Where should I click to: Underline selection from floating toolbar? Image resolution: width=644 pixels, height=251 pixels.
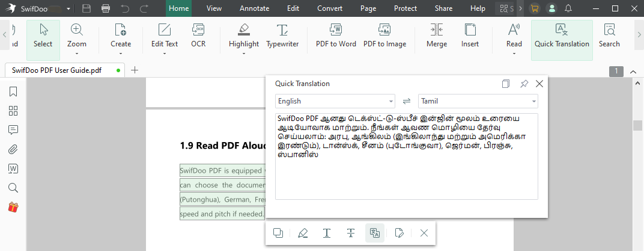[x=327, y=233]
